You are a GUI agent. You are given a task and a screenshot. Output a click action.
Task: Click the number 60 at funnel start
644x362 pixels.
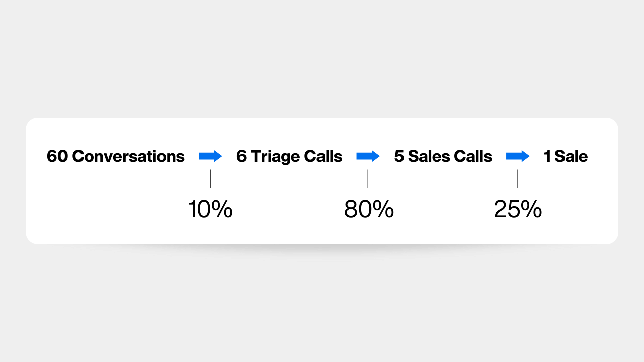57,156
